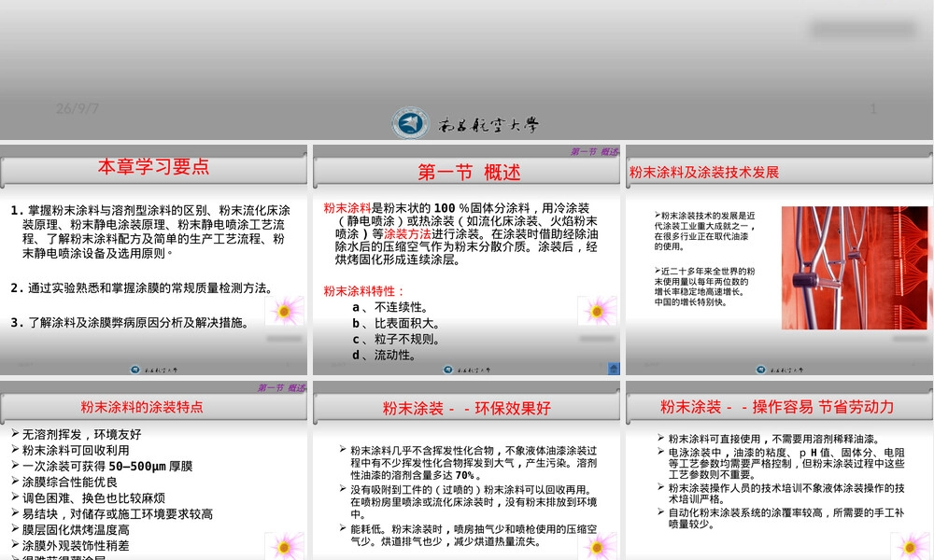
Task: Click the purple 第一节 概述 link above 粉末涂料的涂装特点
Action: [281, 388]
